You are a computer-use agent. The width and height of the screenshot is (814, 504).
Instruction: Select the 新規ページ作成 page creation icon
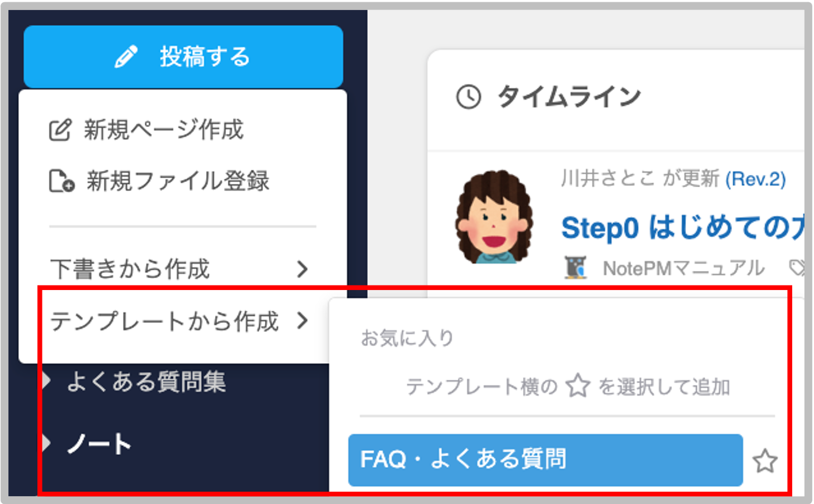point(60,130)
